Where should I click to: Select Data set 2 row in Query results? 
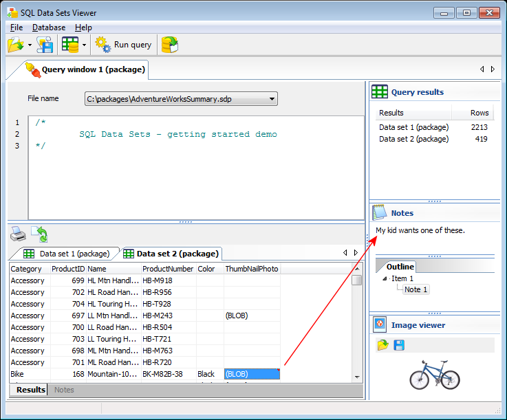[x=413, y=139]
